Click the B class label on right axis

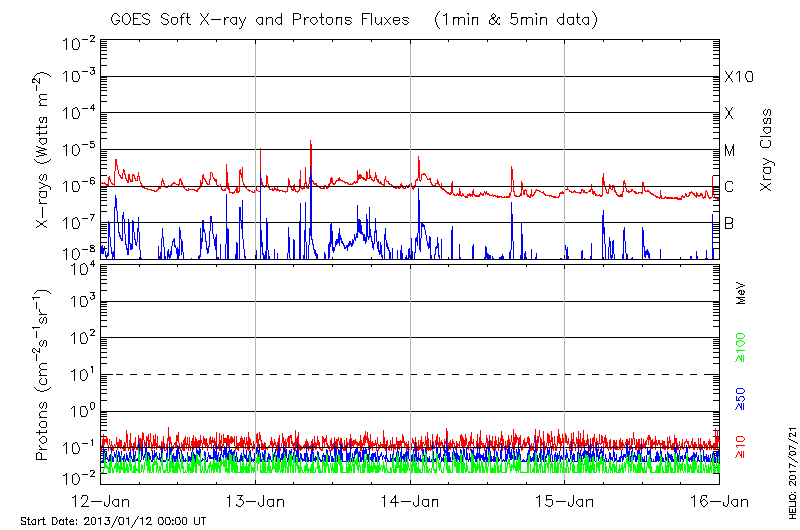(x=729, y=223)
